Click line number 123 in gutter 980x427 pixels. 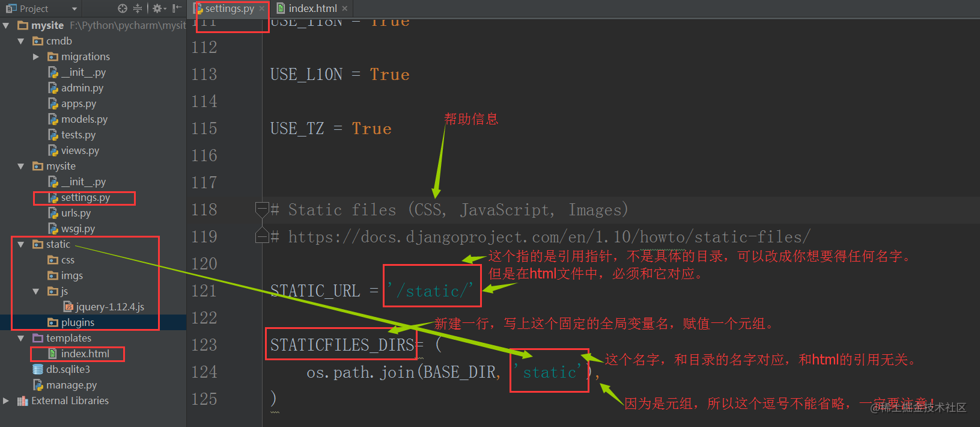point(204,345)
